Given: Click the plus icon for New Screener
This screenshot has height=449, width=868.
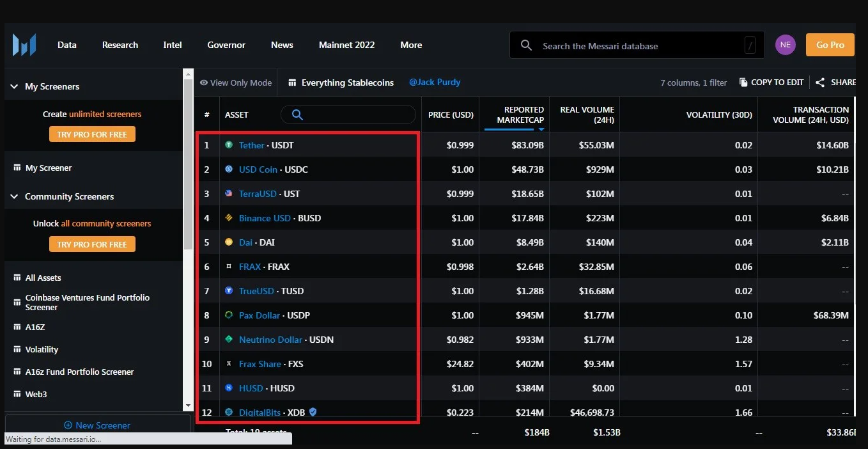Looking at the screenshot, I should click(68, 425).
